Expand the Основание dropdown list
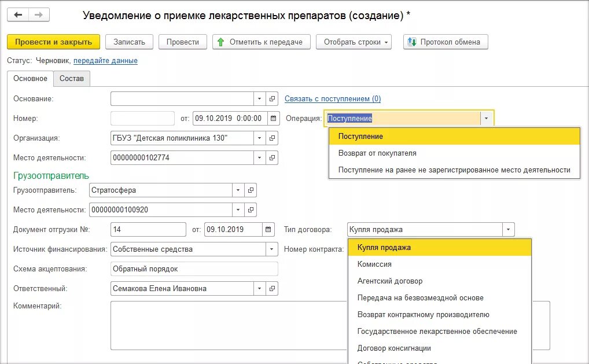Viewport: 589px width, 364px height. [260, 99]
